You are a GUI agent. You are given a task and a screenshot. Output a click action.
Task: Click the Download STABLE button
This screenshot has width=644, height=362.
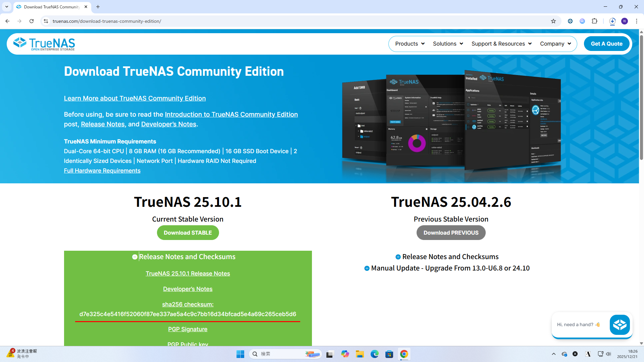pos(188,233)
